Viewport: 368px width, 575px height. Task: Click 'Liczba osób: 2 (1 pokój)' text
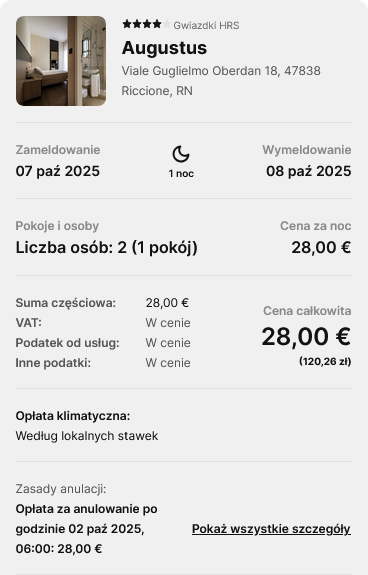point(107,248)
